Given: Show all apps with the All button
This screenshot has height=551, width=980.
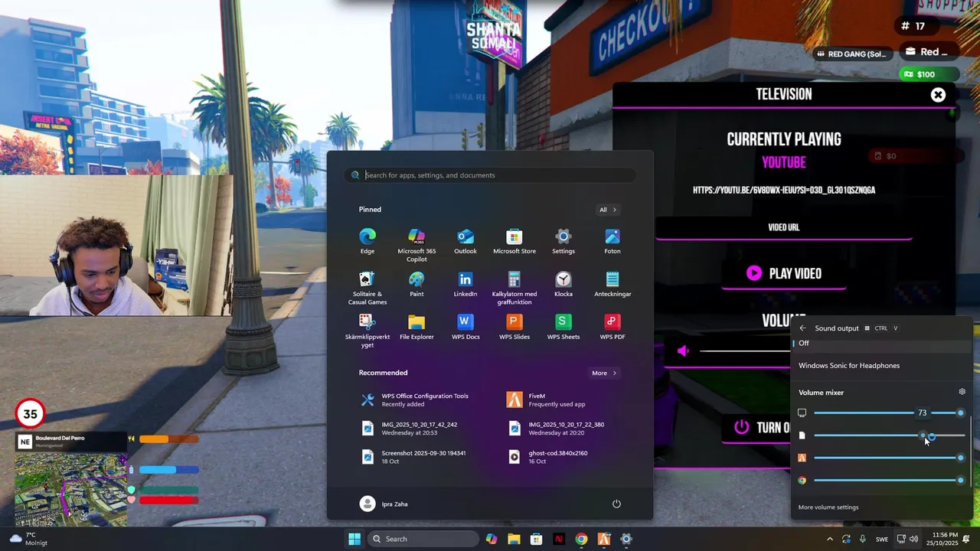Looking at the screenshot, I should pyautogui.click(x=608, y=210).
